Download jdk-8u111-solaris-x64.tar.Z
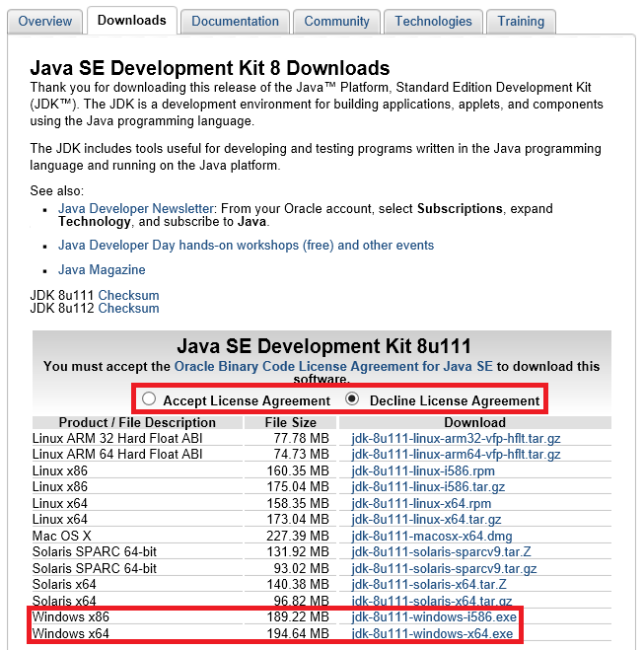 [429, 585]
